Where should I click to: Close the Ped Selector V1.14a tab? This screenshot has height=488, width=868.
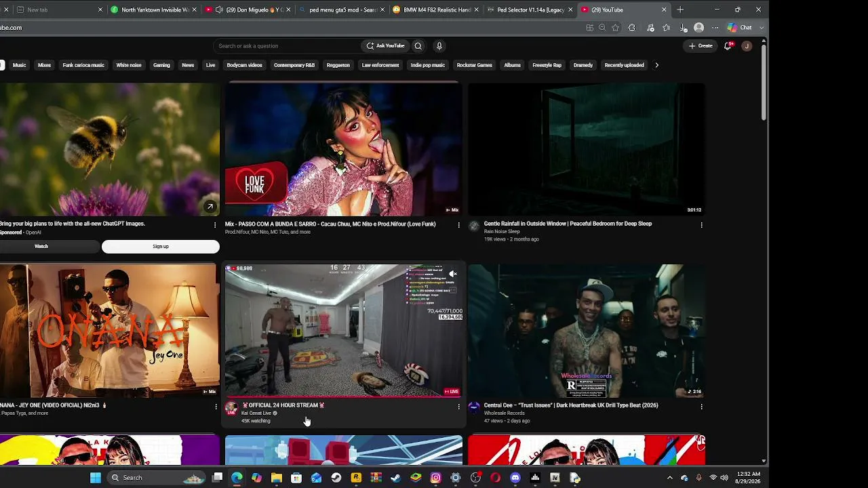570,10
